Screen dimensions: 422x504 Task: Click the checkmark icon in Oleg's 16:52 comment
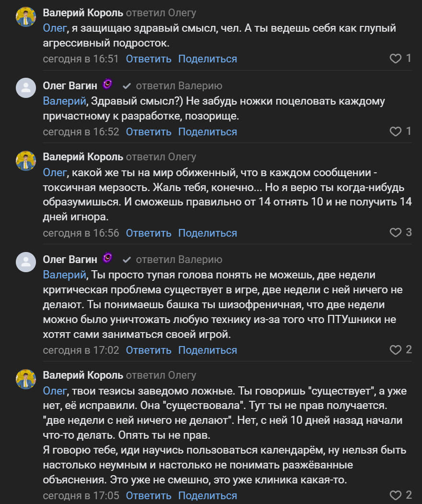point(127,86)
